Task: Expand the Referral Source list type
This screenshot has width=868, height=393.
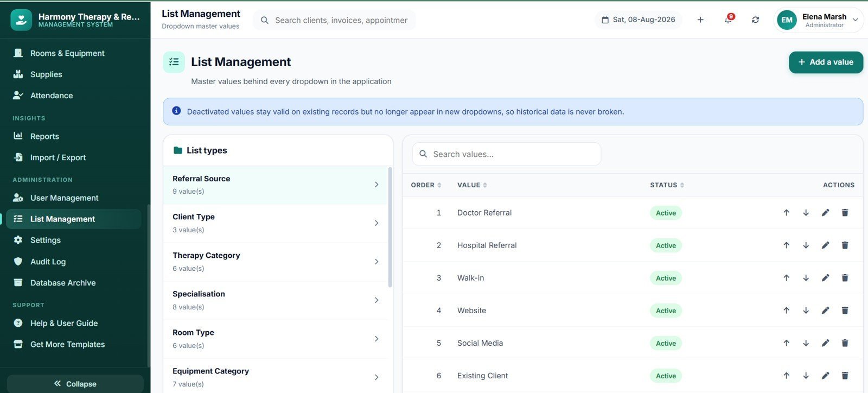Action: [276, 185]
